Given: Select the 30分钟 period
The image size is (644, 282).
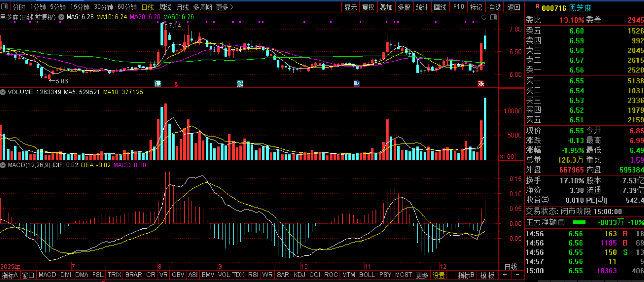Looking at the screenshot, I should click(103, 7).
